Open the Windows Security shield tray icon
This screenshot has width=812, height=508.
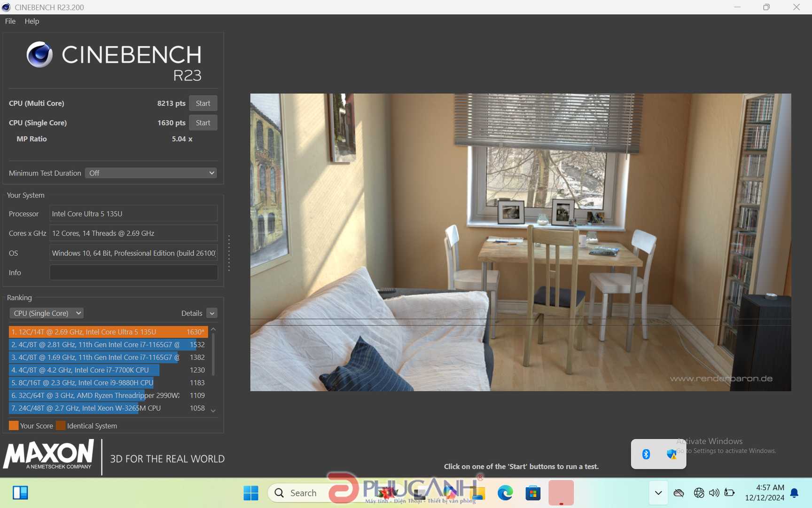coord(671,454)
